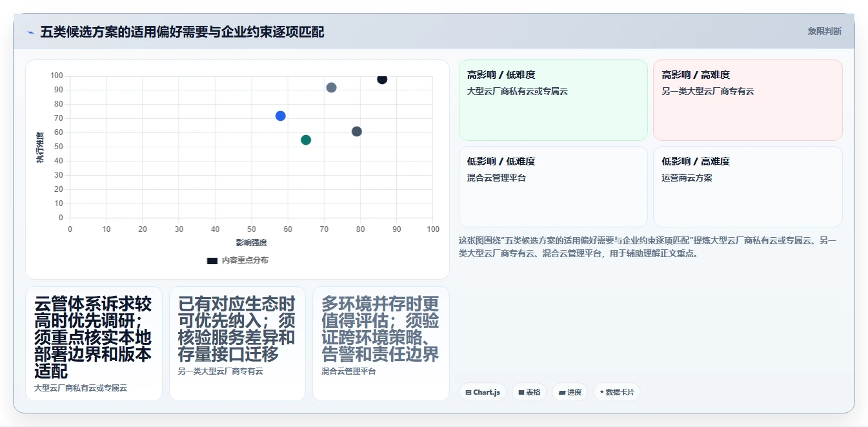Select the 高影响 / 高难度 quadrant card
Viewport: 868px width, 427px height.
[x=747, y=100]
